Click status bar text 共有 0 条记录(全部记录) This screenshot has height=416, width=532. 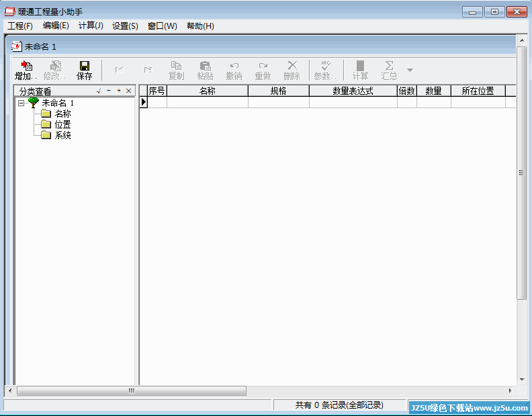(x=339, y=405)
